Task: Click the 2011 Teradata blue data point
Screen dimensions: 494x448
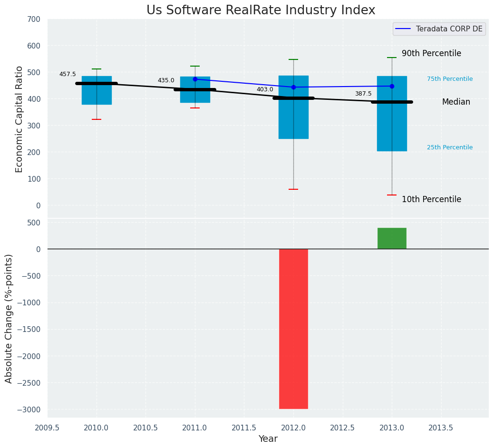Action: pos(195,79)
